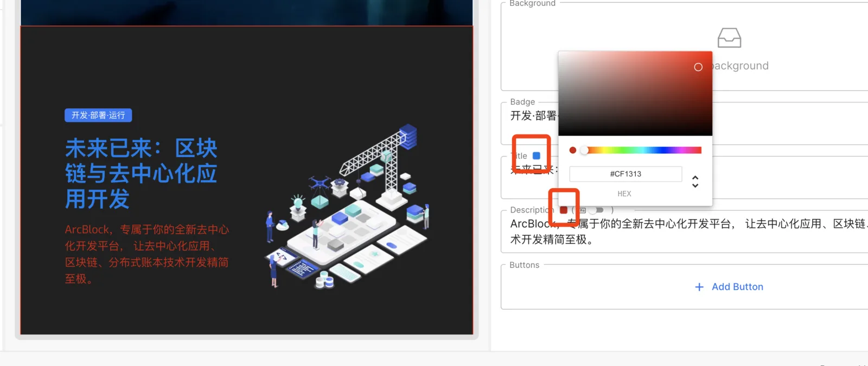Click the isometric crane illustration in preview
Viewport: 868px width, 366px height.
[x=348, y=207]
